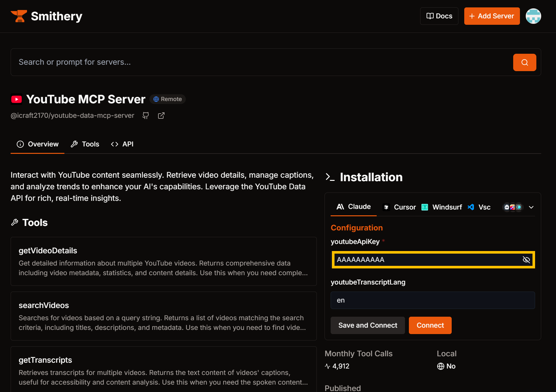The height and width of the screenshot is (392, 556).
Task: Click the server path @icraft2170/youtube-data-mcp-server
Action: coord(72,116)
